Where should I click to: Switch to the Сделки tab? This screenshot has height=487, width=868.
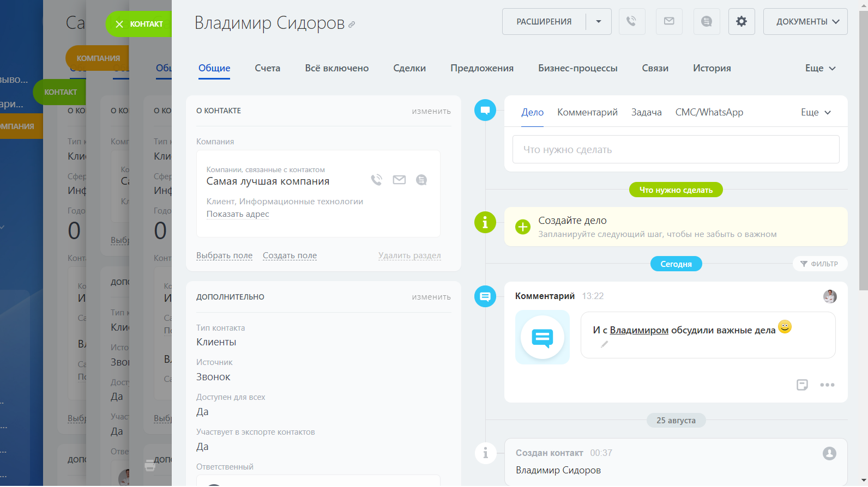coord(409,68)
